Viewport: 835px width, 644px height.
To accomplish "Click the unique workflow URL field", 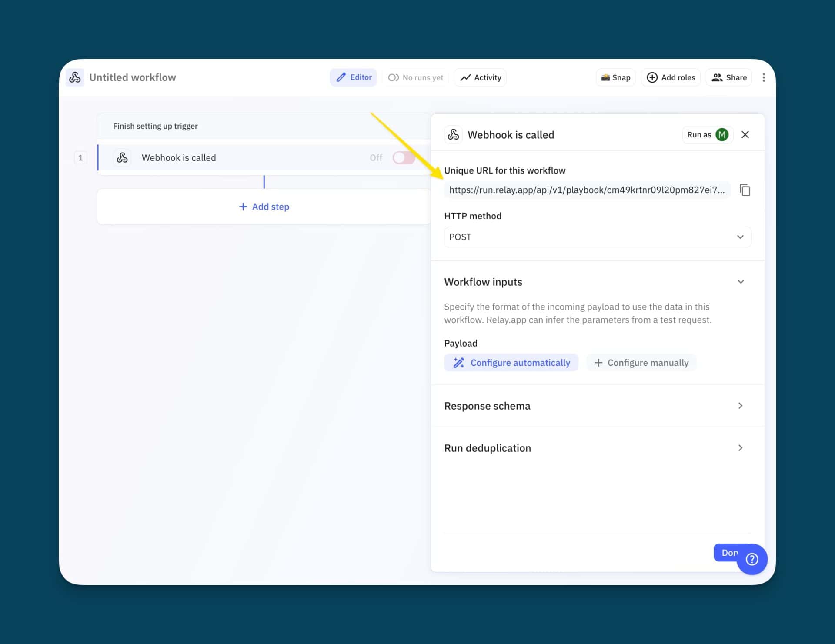I will click(587, 190).
